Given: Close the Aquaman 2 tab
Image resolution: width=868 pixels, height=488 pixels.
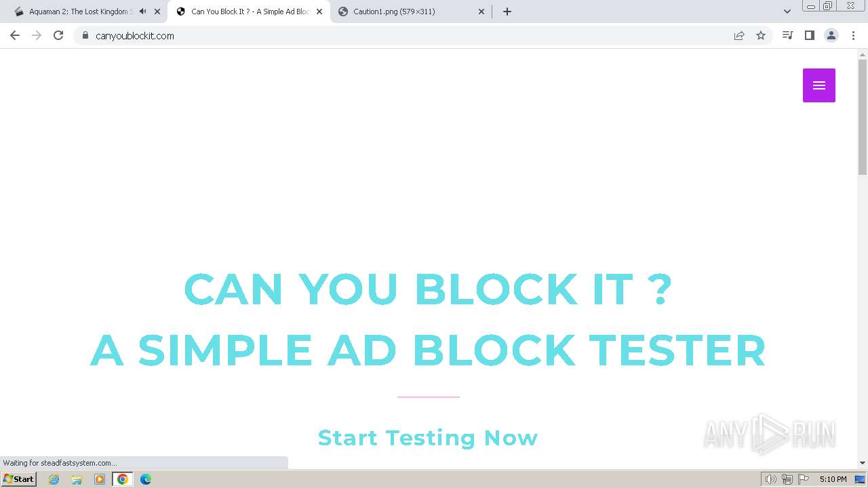Looking at the screenshot, I should tap(157, 12).
